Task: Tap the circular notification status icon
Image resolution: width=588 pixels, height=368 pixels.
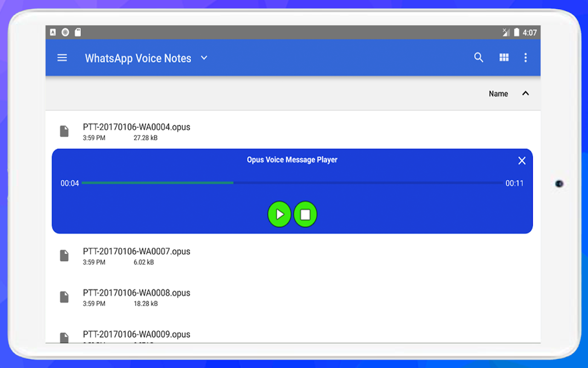Action: [x=65, y=32]
